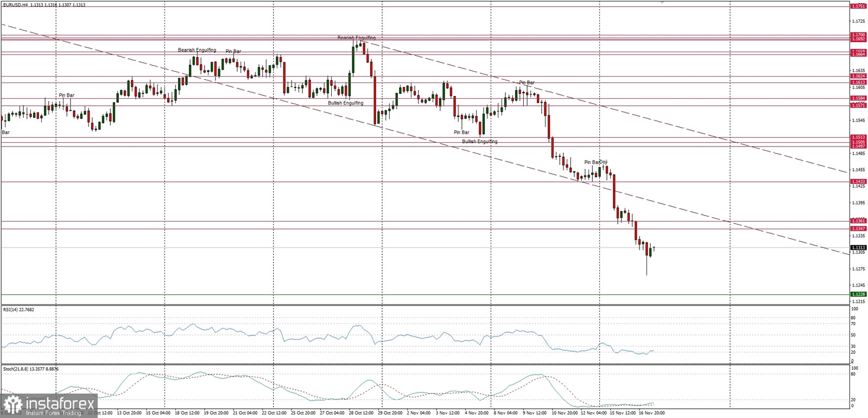
Task: Click the 15 Nov 12:00 time label
Action: click(623, 413)
